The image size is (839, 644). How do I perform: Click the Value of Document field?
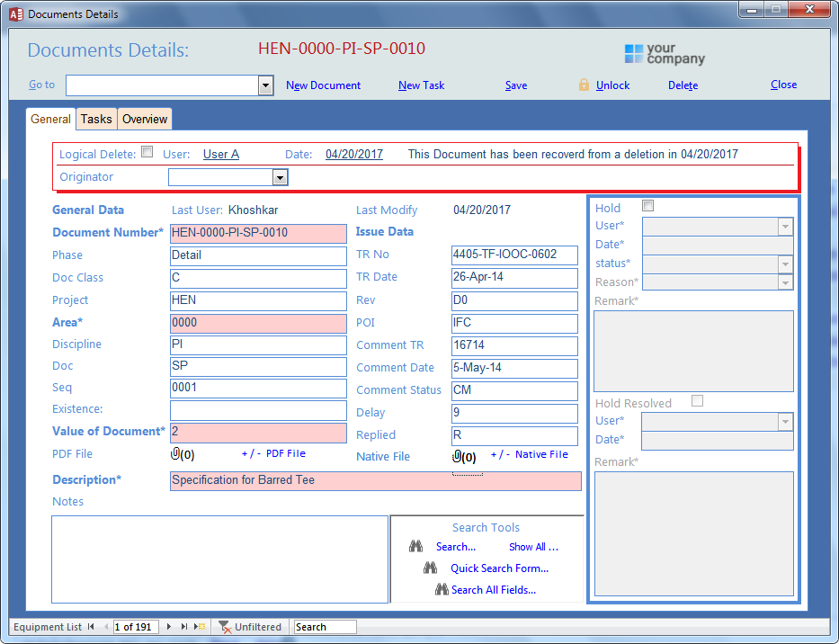(258, 433)
